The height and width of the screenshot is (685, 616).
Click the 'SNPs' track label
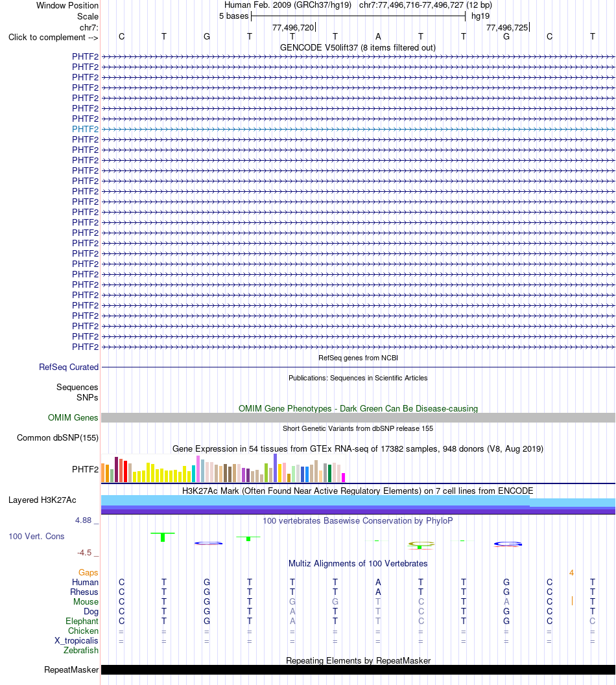click(88, 397)
